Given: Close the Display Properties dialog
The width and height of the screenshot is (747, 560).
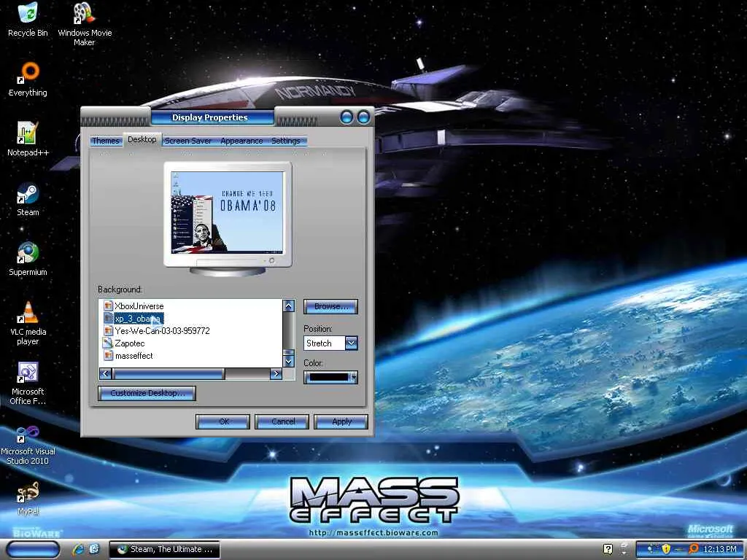Looking at the screenshot, I should (x=363, y=117).
